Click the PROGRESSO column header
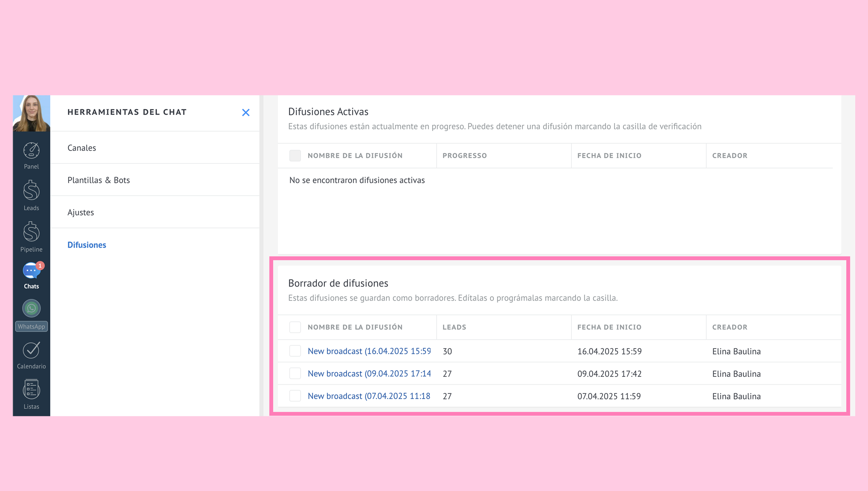The height and width of the screenshot is (491, 868). coord(464,156)
